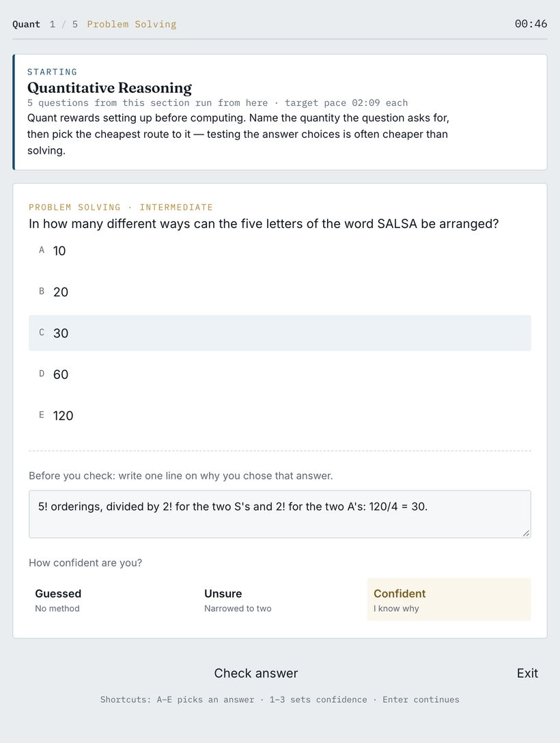Grab the text area resize handle

click(x=526, y=533)
